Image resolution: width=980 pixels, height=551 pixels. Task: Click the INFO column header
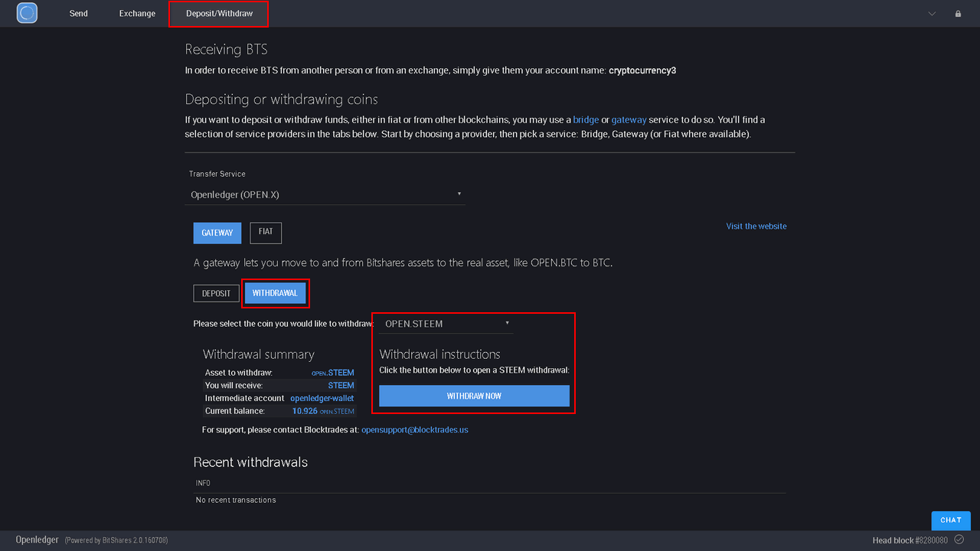point(203,484)
